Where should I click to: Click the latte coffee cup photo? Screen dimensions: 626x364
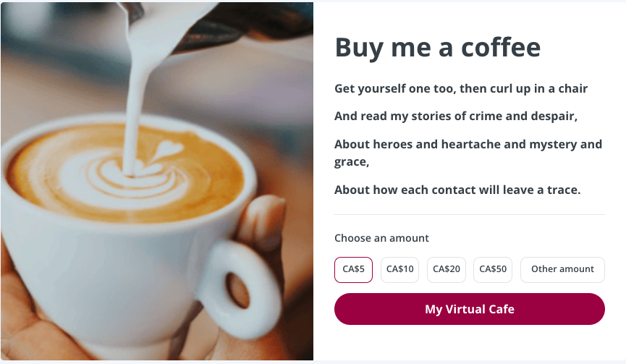click(157, 181)
